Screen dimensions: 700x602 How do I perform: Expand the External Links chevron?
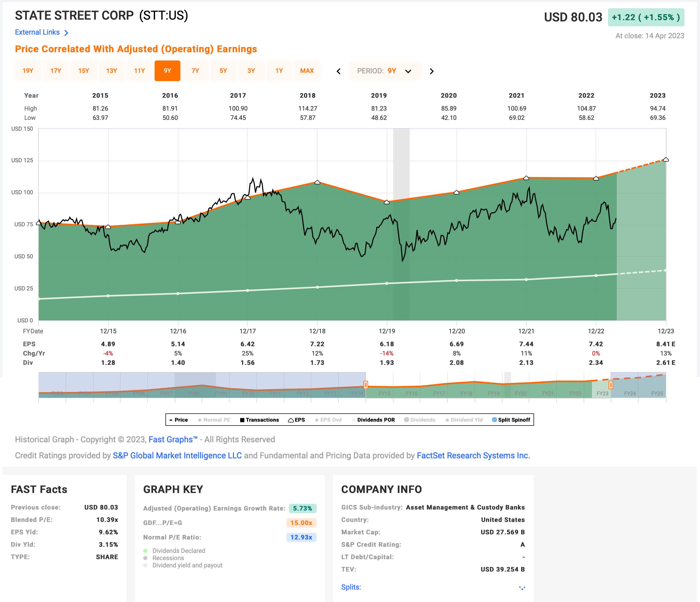[x=66, y=32]
